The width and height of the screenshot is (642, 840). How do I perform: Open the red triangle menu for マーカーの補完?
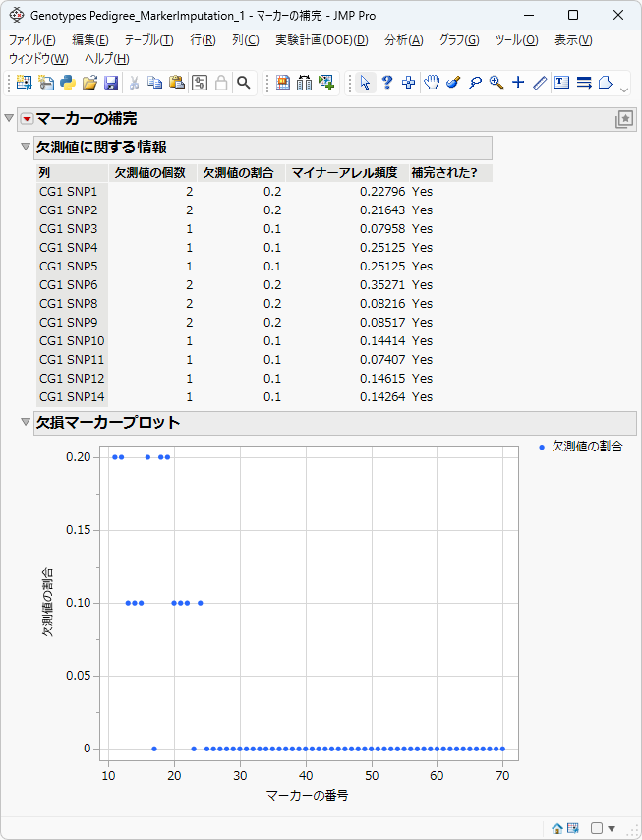coord(27,118)
